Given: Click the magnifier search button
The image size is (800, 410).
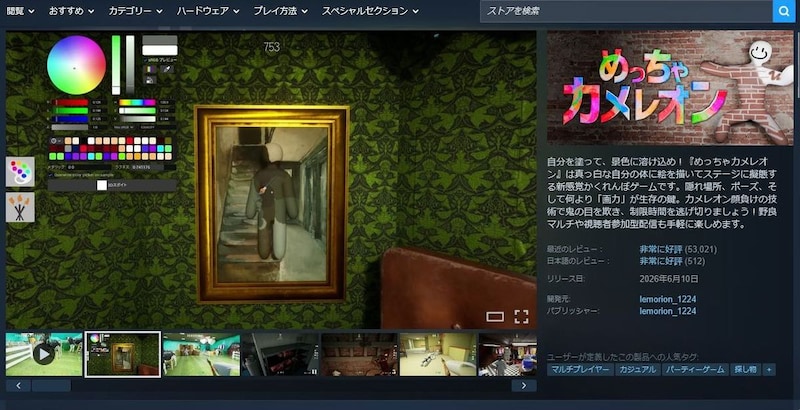Looking at the screenshot, I should pos(784,11).
